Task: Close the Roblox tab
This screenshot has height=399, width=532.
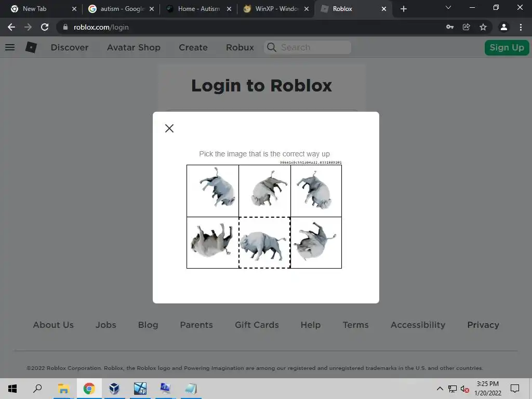Action: (x=384, y=9)
